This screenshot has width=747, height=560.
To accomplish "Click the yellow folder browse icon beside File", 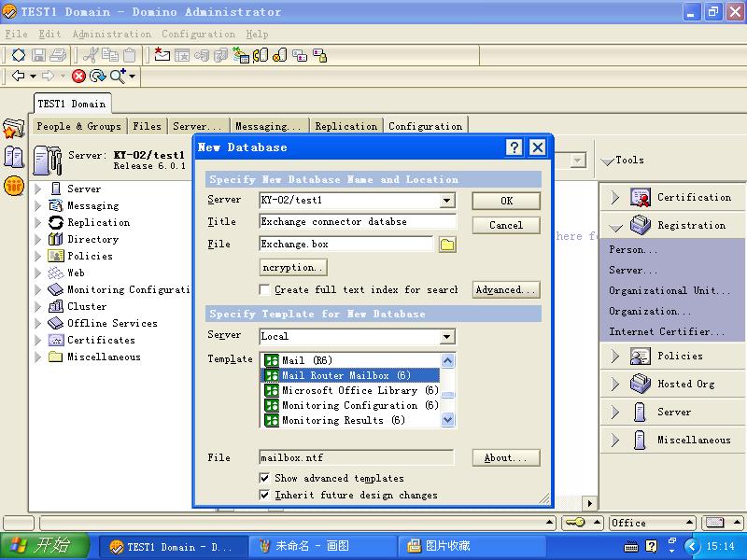I will [447, 245].
